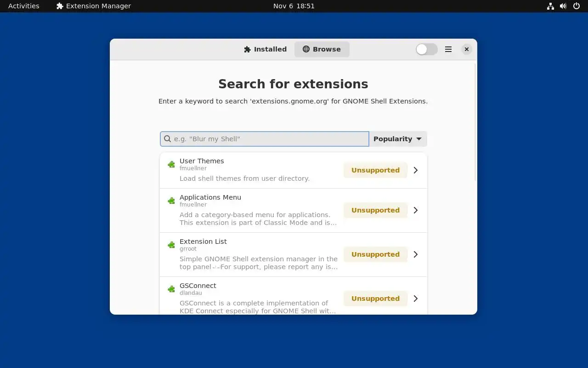This screenshot has height=368, width=588.
Task: Click the power icon in top bar
Action: tap(577, 6)
